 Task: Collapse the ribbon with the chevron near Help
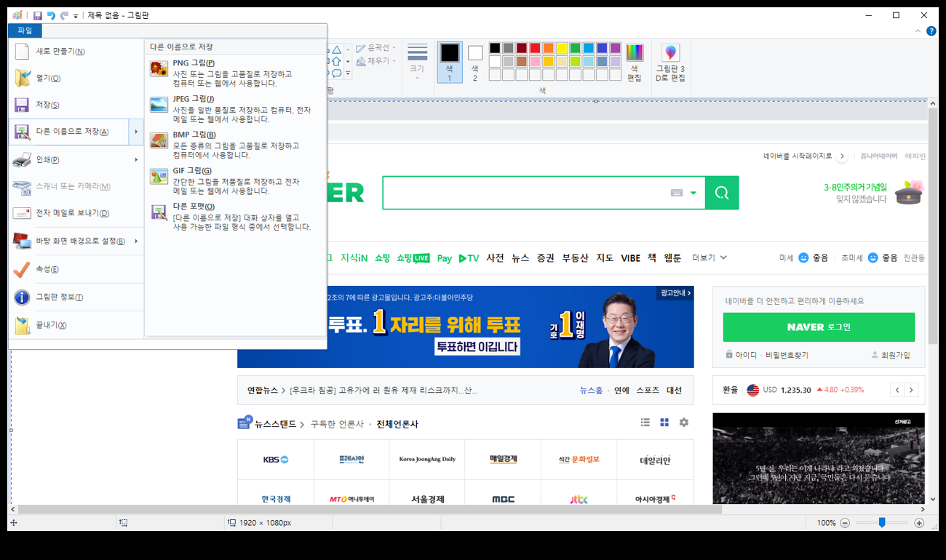(918, 31)
